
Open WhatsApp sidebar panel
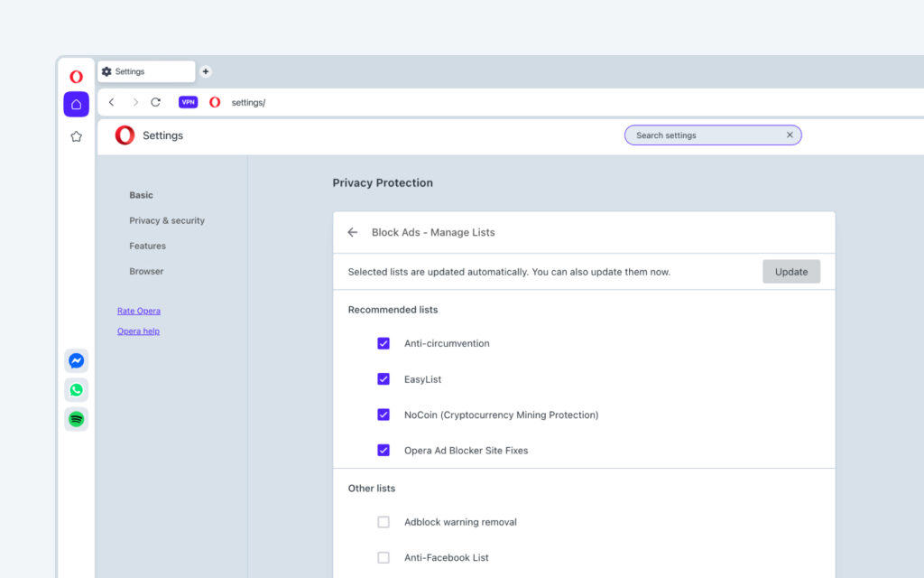click(76, 390)
